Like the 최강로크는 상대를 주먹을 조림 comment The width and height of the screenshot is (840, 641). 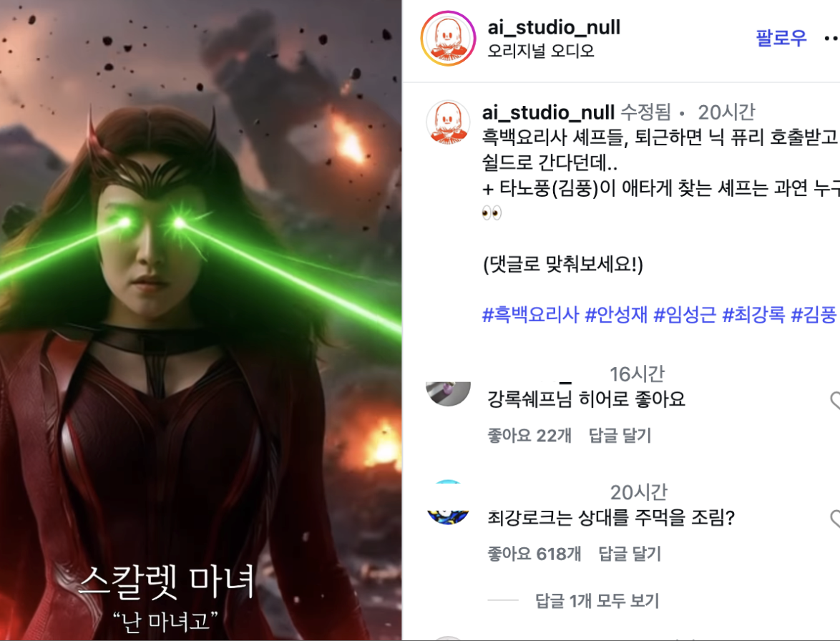(835, 519)
